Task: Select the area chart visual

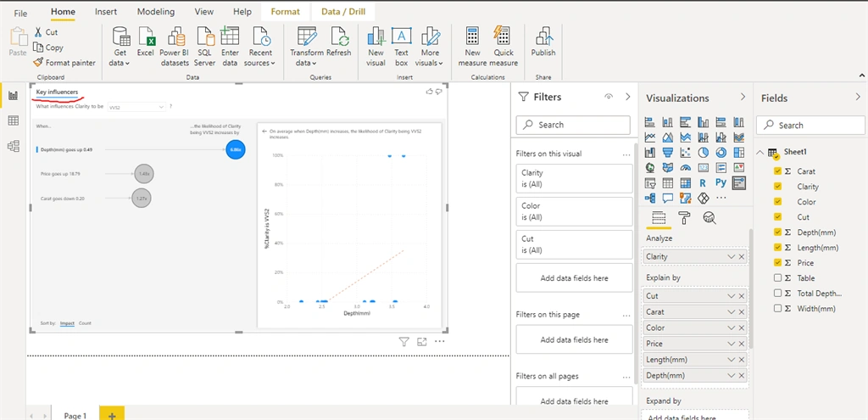Action: coord(668,137)
